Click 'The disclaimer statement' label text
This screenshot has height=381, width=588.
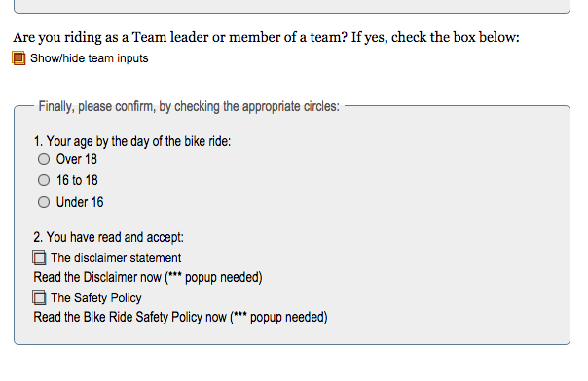tap(116, 258)
